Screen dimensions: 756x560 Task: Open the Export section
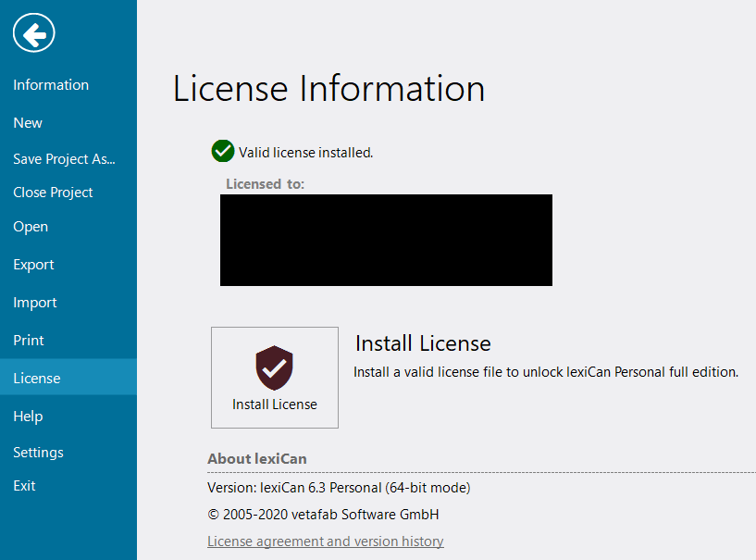click(33, 265)
